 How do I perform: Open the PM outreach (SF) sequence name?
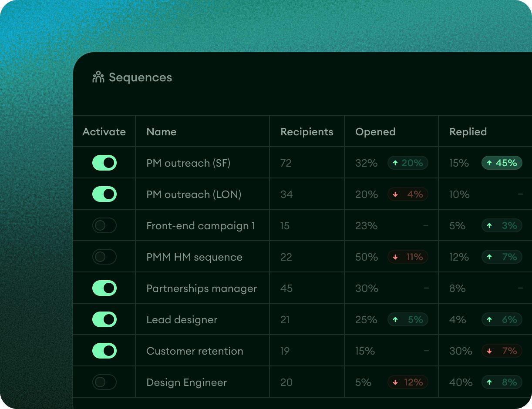tap(189, 163)
